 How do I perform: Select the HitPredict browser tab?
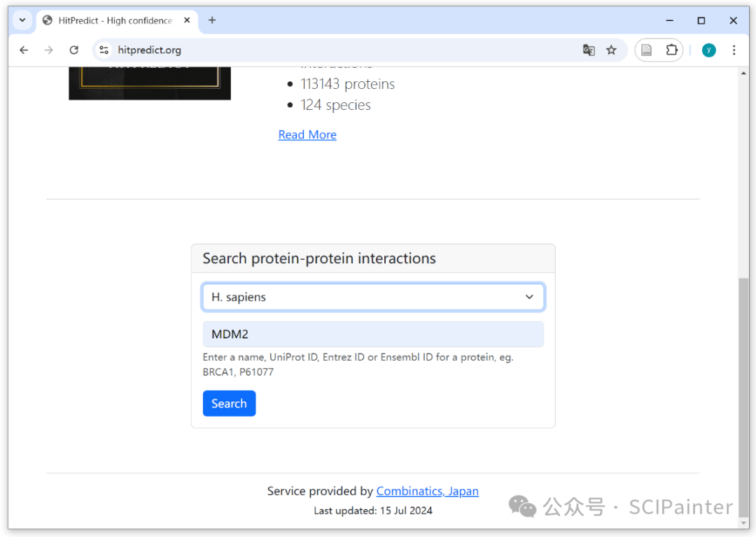click(112, 20)
